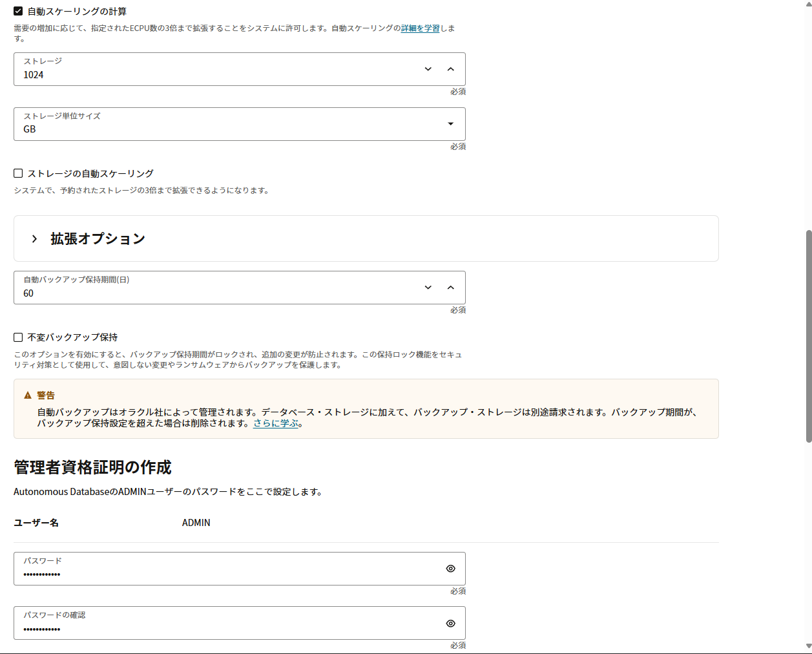Increase 自動バックアップ保持期間 with up chevron
Image resolution: width=812 pixels, height=654 pixels.
[450, 288]
